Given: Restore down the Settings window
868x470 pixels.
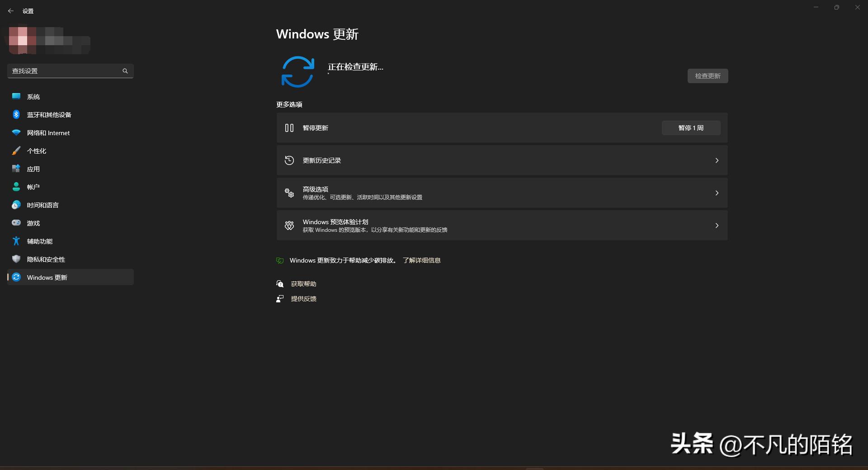Looking at the screenshot, I should point(837,7).
